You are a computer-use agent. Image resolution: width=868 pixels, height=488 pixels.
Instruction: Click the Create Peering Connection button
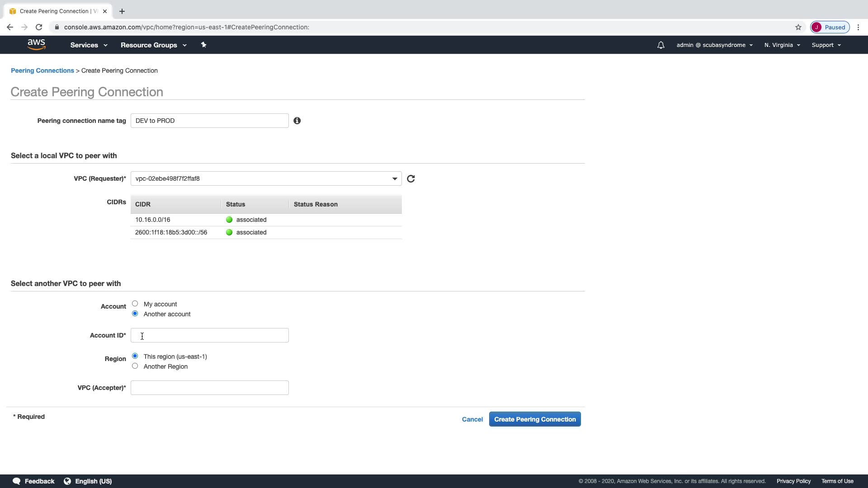[x=534, y=419]
